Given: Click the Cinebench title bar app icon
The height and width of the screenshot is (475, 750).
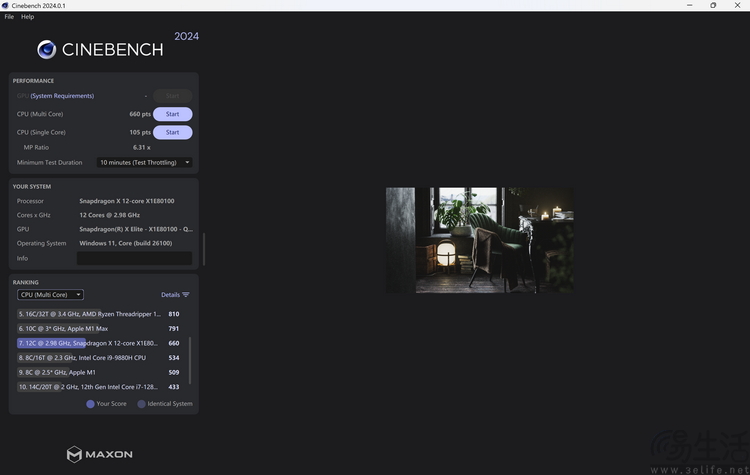Looking at the screenshot, I should tap(5, 5).
